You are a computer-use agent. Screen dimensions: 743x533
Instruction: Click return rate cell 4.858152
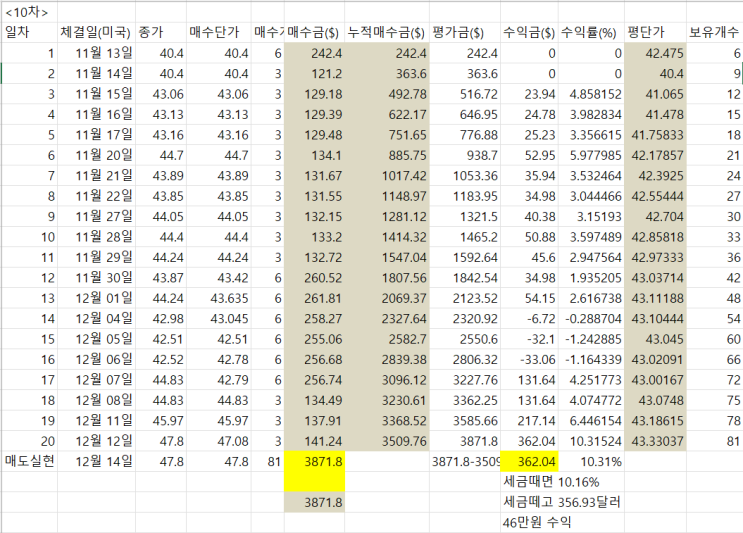tap(591, 94)
